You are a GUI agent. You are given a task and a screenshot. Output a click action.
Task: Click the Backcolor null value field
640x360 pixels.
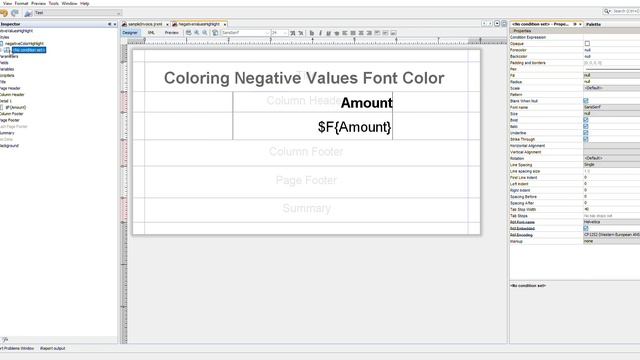pos(611,56)
